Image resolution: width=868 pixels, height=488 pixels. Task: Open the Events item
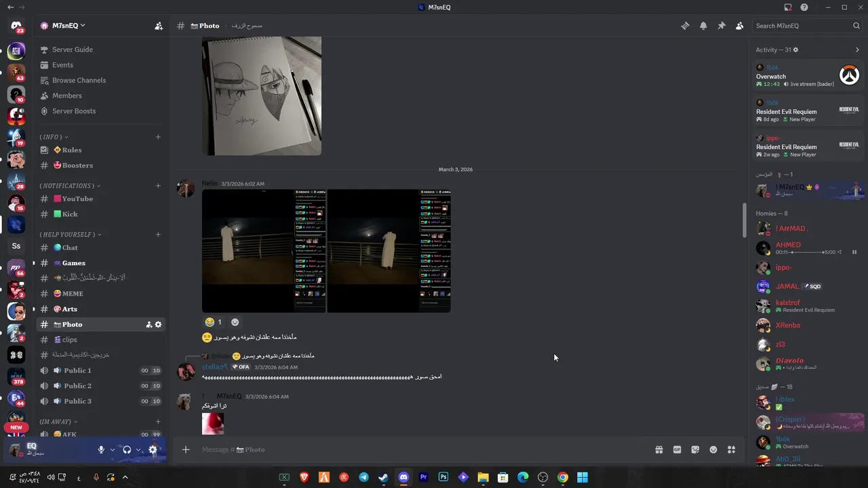pyautogui.click(x=102, y=65)
